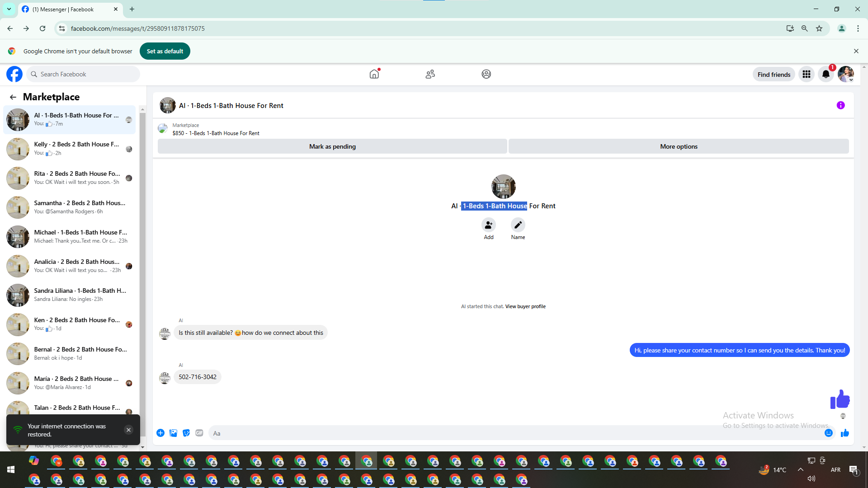
Task: Open Bernal 2 Beds 2 Bath conversation
Action: (69, 354)
